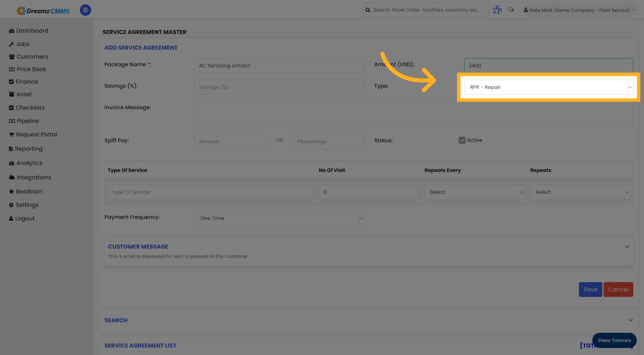644x355 pixels.
Task: Open the Type dropdown showing RPR - Repair
Action: (x=548, y=87)
